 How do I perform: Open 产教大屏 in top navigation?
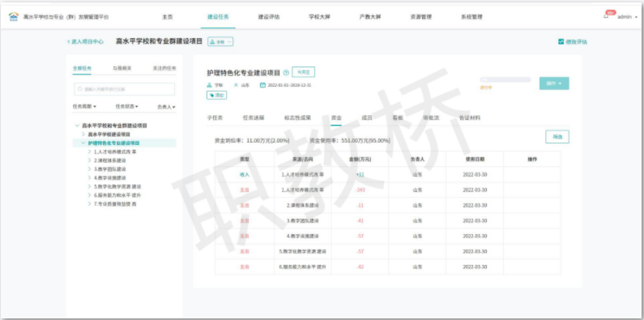click(x=370, y=17)
